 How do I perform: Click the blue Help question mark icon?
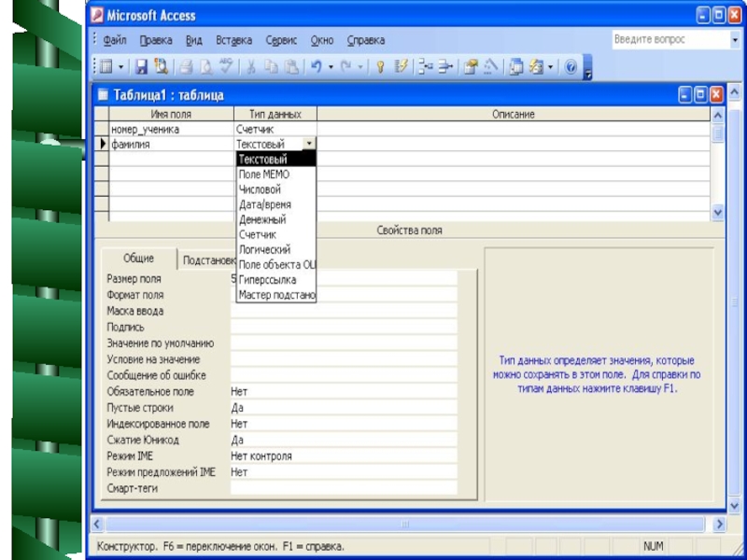click(571, 66)
